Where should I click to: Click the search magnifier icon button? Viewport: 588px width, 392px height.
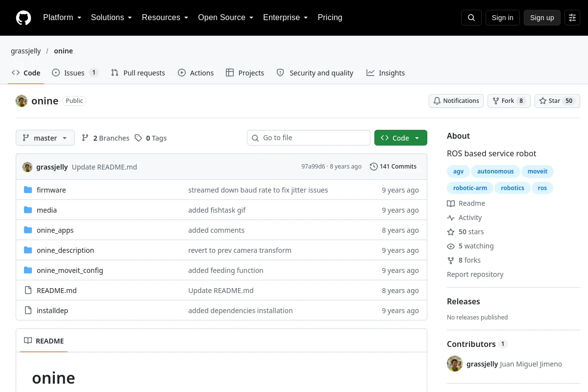click(x=471, y=18)
